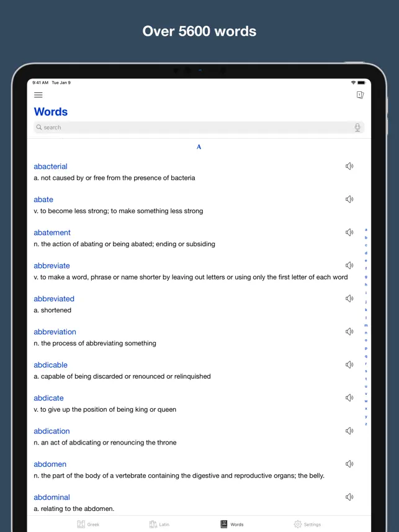
Task: Click the definition "not caused by or free from bacteria"
Action: coord(114,178)
